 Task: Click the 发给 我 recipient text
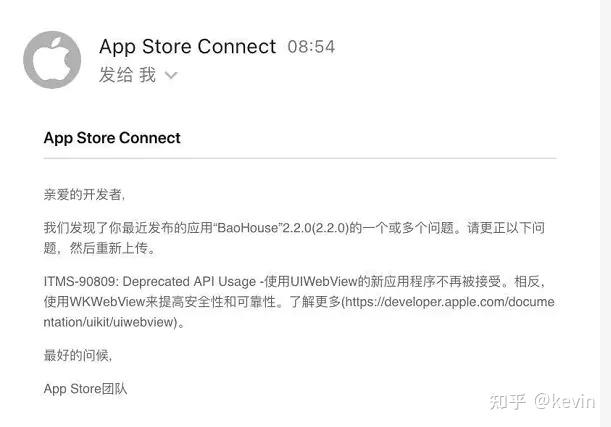pyautogui.click(x=127, y=75)
